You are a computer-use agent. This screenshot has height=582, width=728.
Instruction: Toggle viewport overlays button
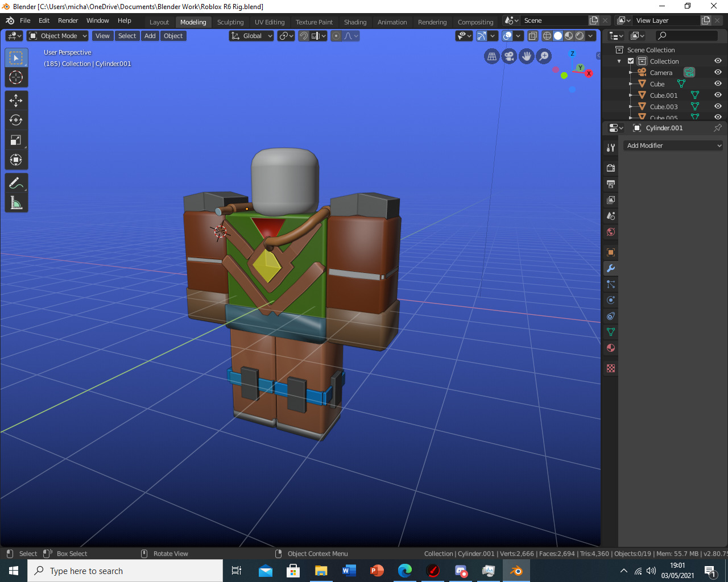coord(507,36)
